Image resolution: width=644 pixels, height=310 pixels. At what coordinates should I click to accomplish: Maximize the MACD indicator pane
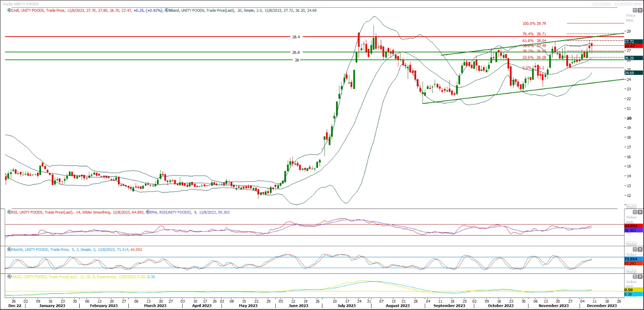point(635,277)
